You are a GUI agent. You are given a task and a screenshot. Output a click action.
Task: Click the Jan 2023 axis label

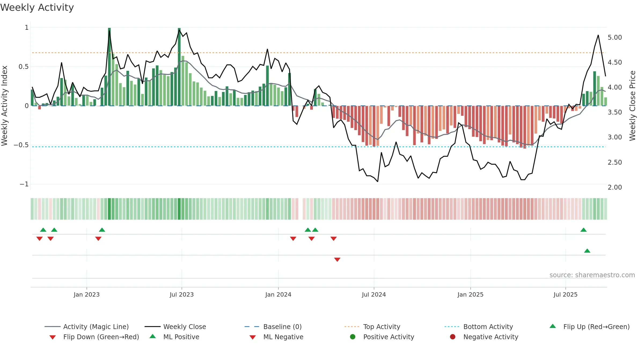pos(87,294)
